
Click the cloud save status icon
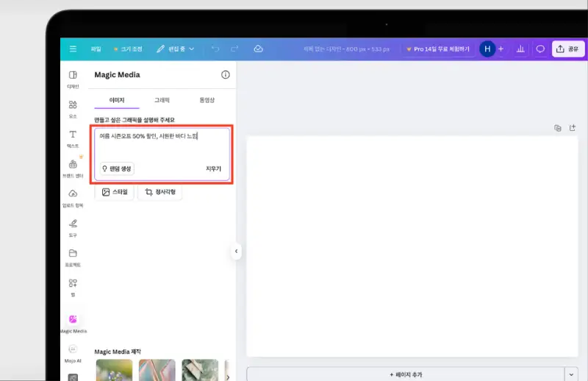[258, 49]
